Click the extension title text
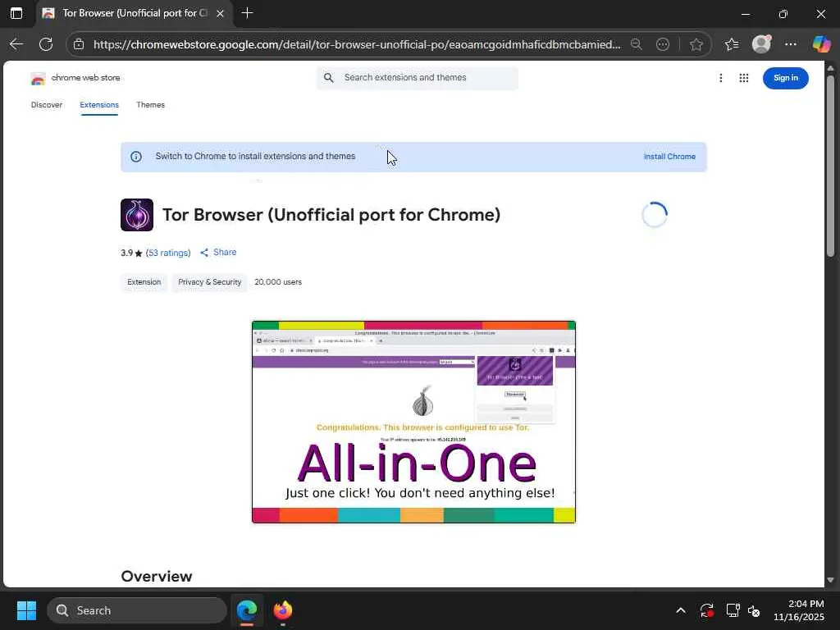 click(x=331, y=215)
